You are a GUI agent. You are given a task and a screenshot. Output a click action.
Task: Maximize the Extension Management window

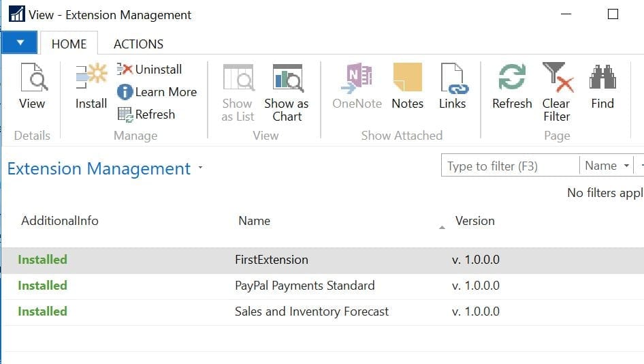(613, 14)
